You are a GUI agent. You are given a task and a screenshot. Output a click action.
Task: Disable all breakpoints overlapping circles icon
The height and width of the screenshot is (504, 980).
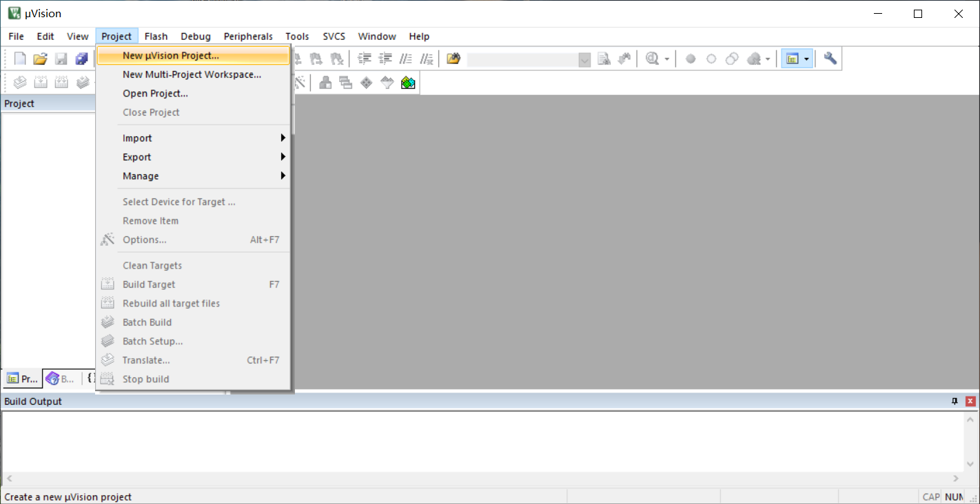click(x=732, y=59)
